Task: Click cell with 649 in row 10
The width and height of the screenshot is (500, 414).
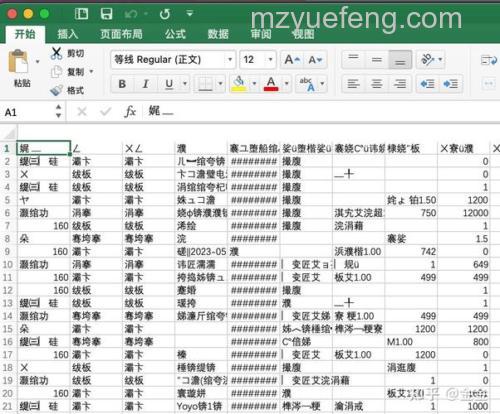Action: coord(464,264)
